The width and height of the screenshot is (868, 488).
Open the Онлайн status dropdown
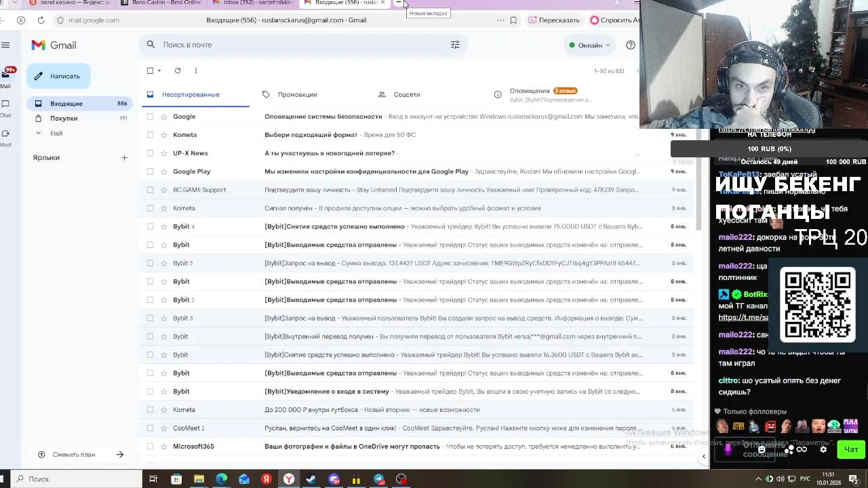pyautogui.click(x=589, y=45)
